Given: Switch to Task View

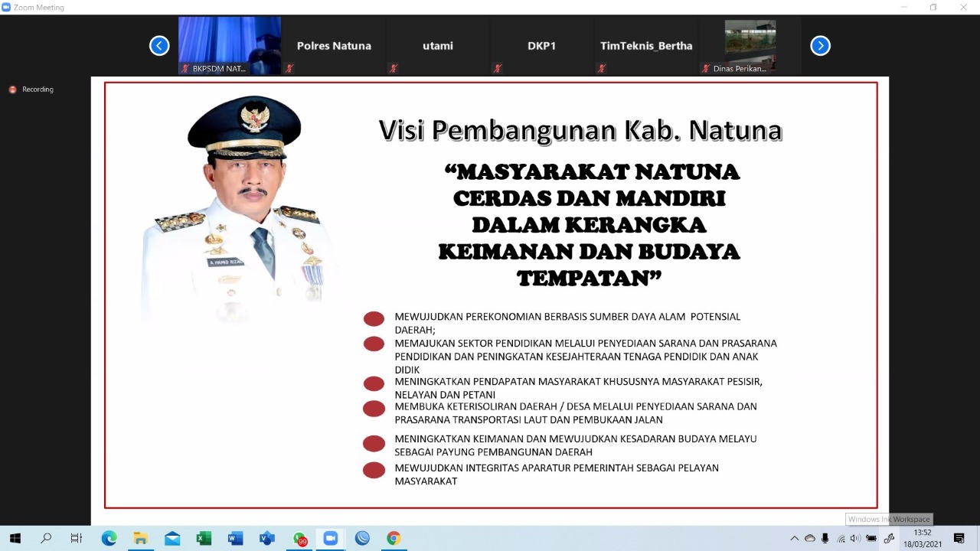Looking at the screenshot, I should 77,538.
